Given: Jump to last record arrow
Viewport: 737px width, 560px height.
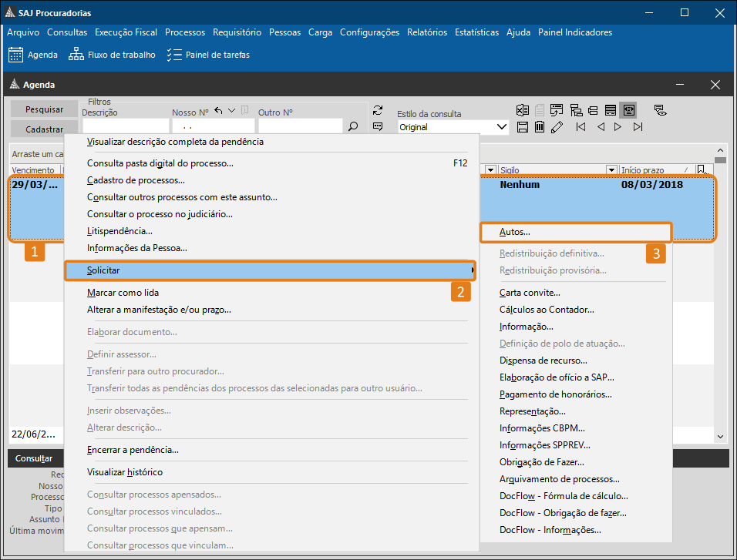Looking at the screenshot, I should tap(638, 127).
